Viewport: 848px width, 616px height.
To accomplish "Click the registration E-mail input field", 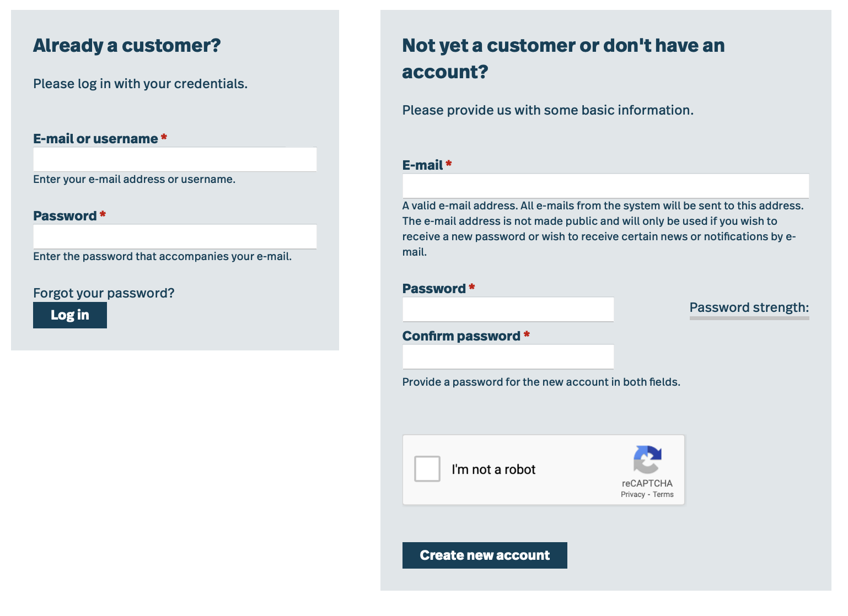I will (605, 186).
